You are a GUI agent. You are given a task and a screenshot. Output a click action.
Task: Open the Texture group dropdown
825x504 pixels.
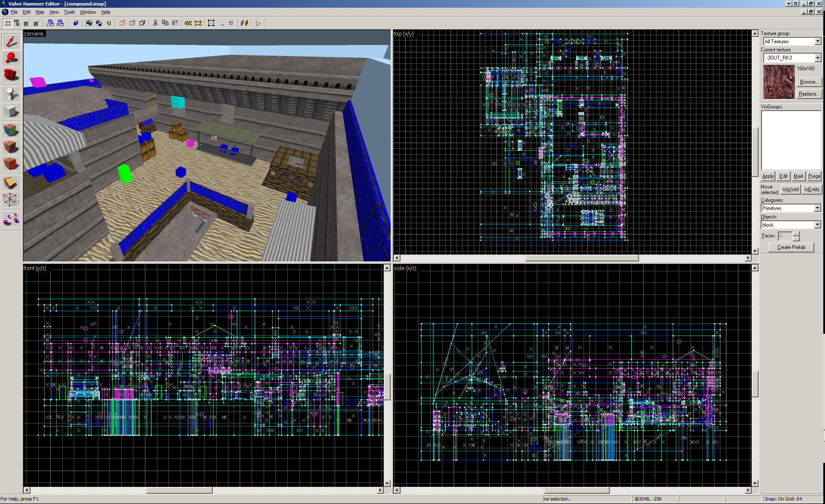pyautogui.click(x=818, y=42)
